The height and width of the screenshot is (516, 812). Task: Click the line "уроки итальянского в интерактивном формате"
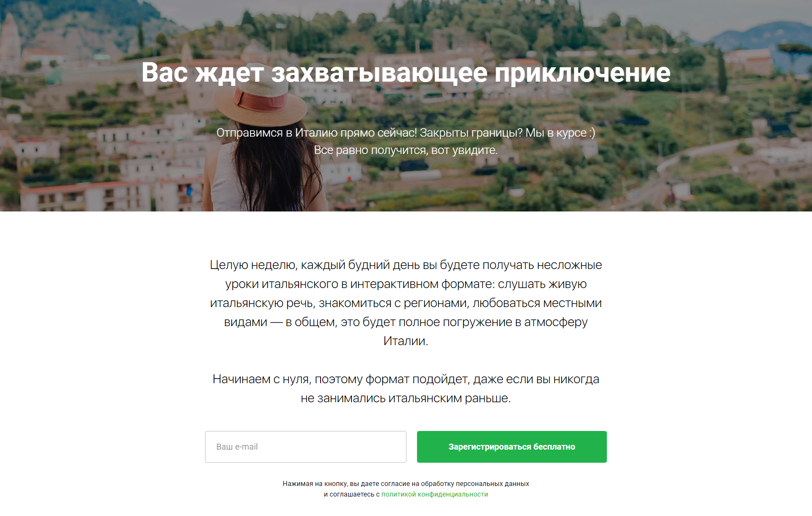[406, 284]
